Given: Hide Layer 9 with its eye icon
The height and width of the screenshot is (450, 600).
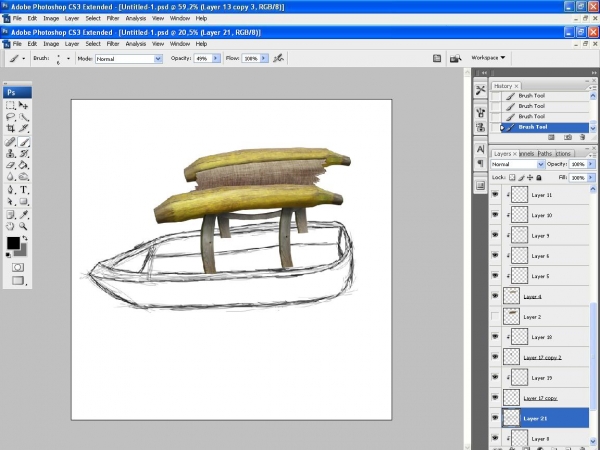Looking at the screenshot, I should (495, 235).
